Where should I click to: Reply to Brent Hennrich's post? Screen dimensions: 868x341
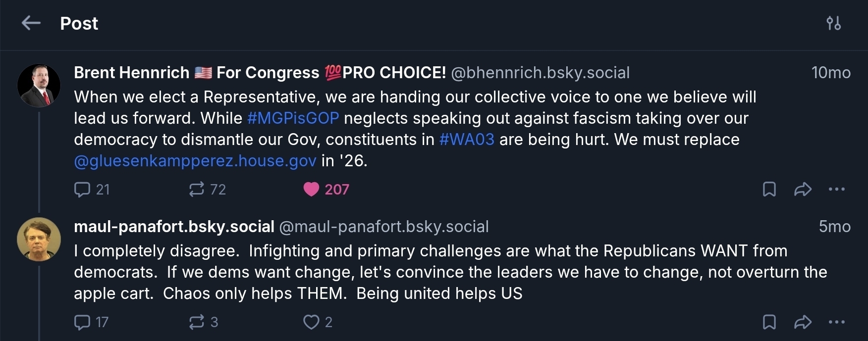(x=82, y=190)
